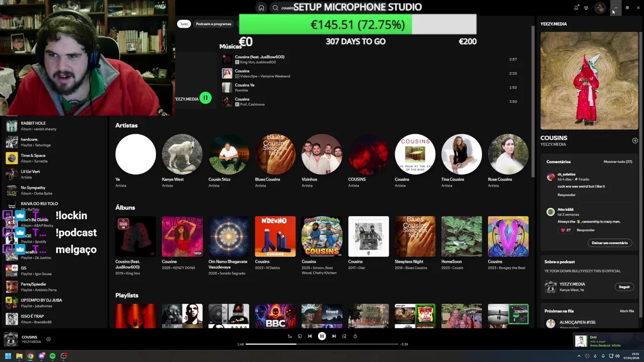Open Google Chrome from the taskbar
Image resolution: width=644 pixels, height=362 pixels.
point(30,356)
